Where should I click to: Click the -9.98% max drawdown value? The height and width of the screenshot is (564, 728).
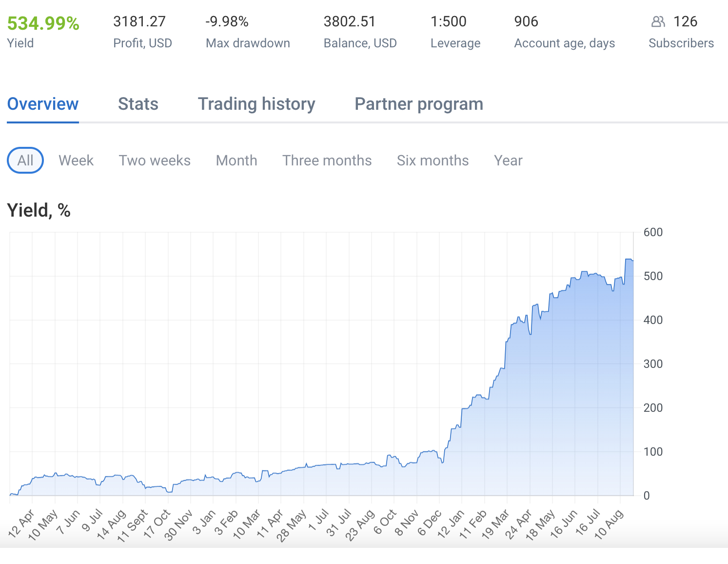click(x=227, y=21)
